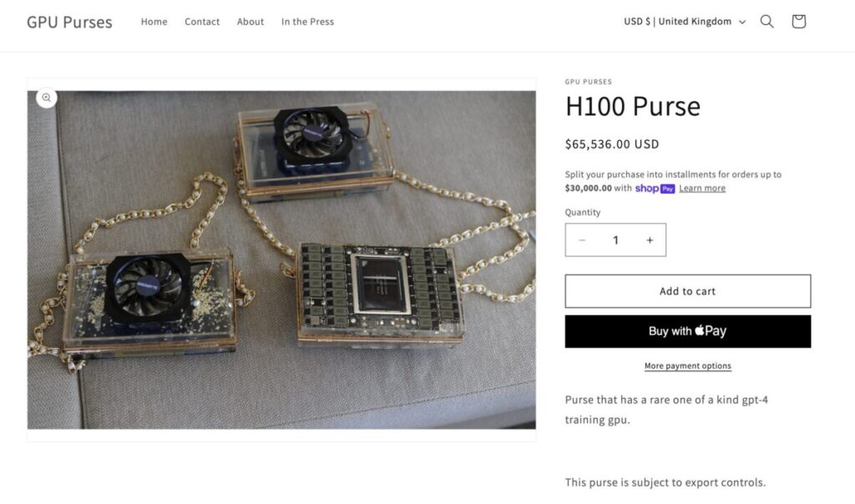Open More payment options link
Viewport: 855px width, 504px height.
[688, 365]
